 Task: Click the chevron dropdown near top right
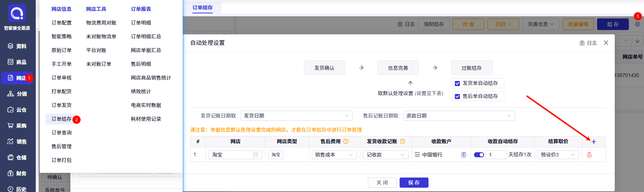click(x=626, y=41)
